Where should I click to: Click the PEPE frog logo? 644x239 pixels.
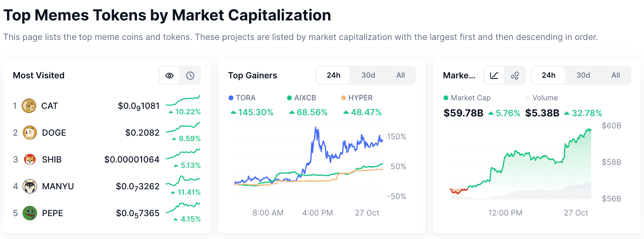(x=30, y=213)
